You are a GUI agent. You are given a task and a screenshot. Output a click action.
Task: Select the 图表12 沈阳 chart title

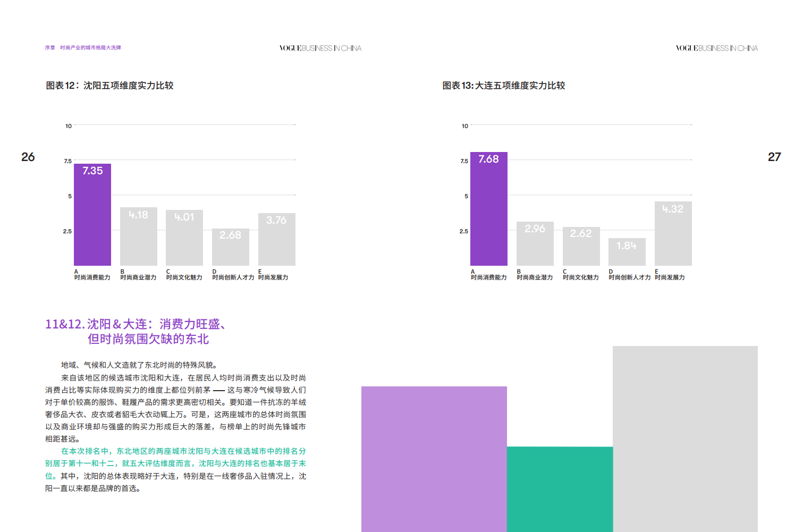tap(109, 86)
